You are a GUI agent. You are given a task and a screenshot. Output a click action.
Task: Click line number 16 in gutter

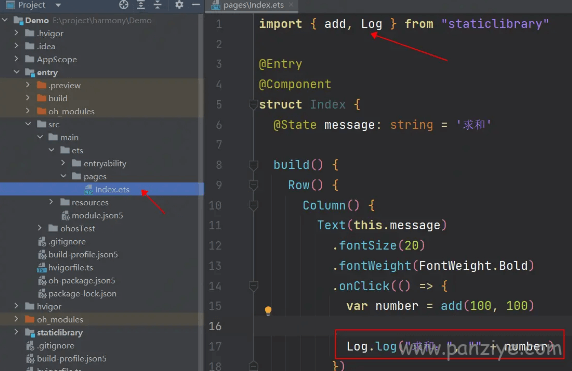coord(215,326)
